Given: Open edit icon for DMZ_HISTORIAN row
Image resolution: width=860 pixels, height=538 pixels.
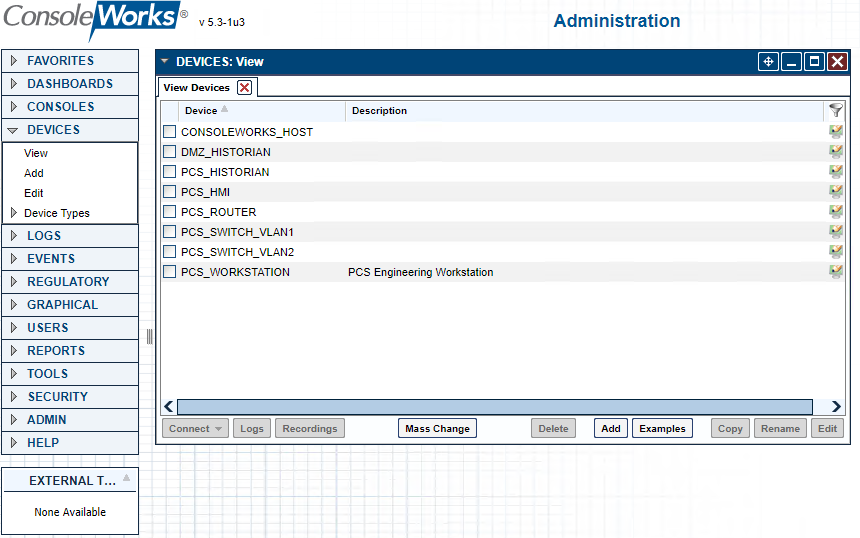Looking at the screenshot, I should (x=835, y=151).
